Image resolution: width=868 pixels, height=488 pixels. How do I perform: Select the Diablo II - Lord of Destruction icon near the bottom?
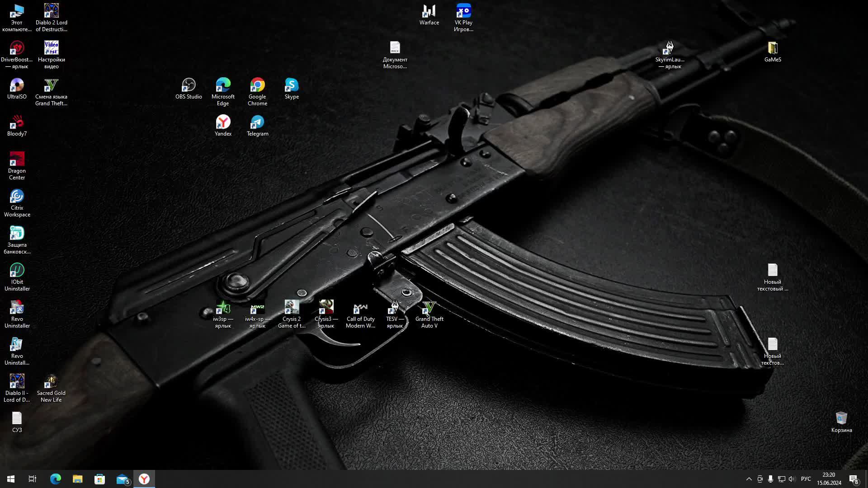(x=17, y=389)
